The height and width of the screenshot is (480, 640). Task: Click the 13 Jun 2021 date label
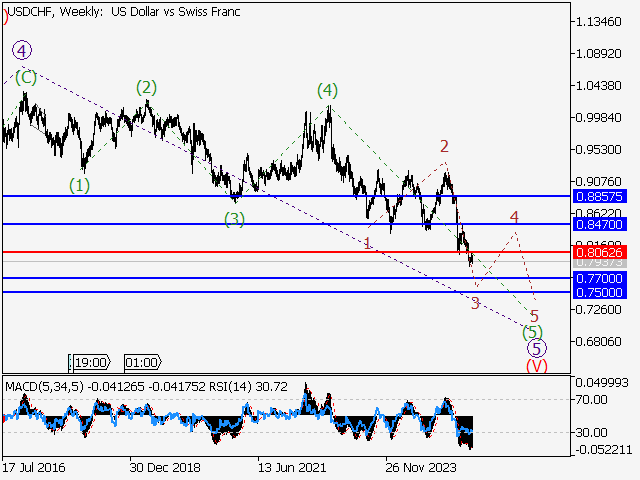[x=290, y=468]
